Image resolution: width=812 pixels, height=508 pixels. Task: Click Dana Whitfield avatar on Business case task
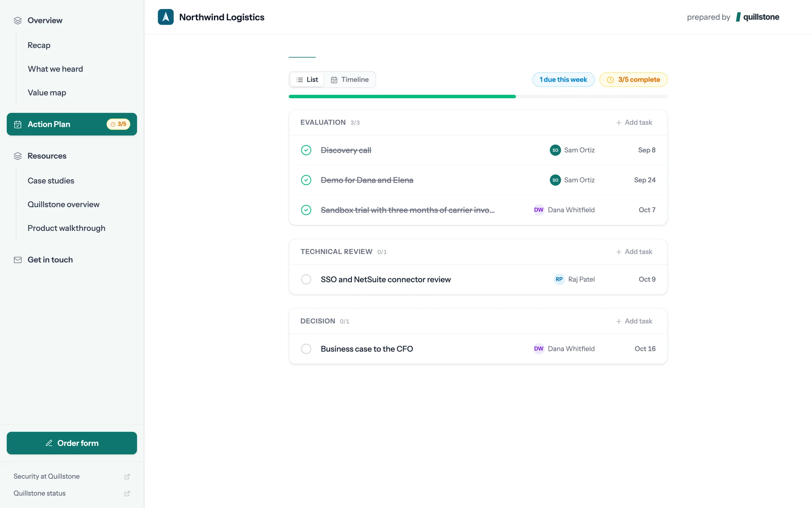[539, 349]
